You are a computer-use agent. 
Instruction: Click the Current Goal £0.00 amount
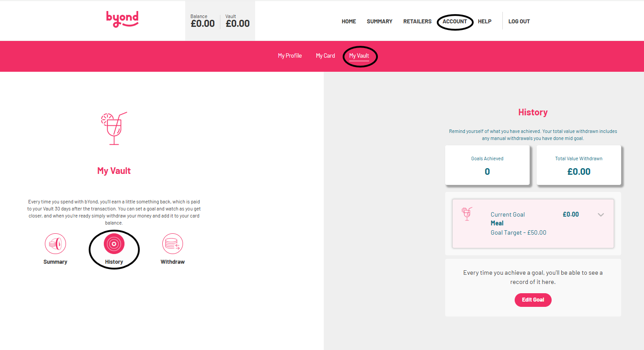click(x=571, y=214)
